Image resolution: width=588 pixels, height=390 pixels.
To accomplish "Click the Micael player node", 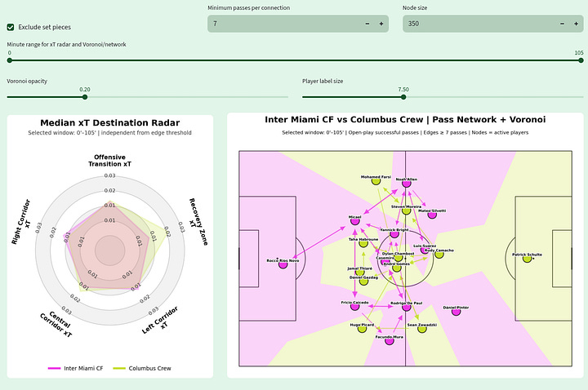I will click(x=354, y=221).
